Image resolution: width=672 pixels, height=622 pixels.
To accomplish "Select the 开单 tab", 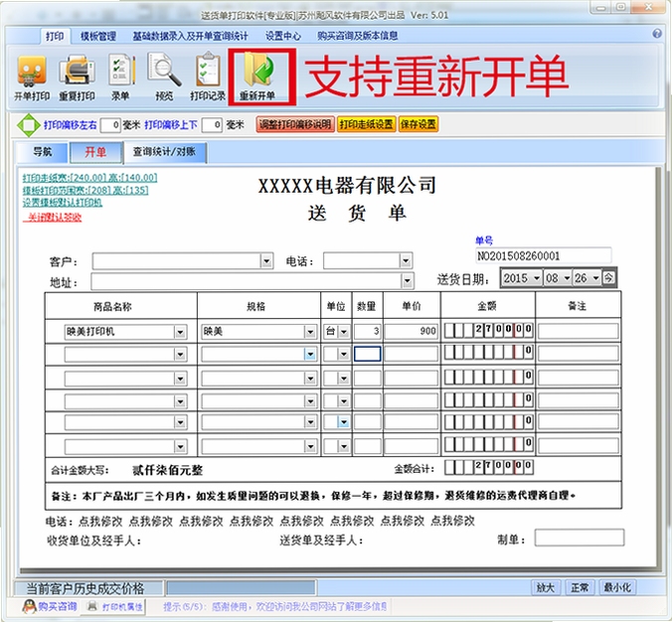I will (95, 152).
